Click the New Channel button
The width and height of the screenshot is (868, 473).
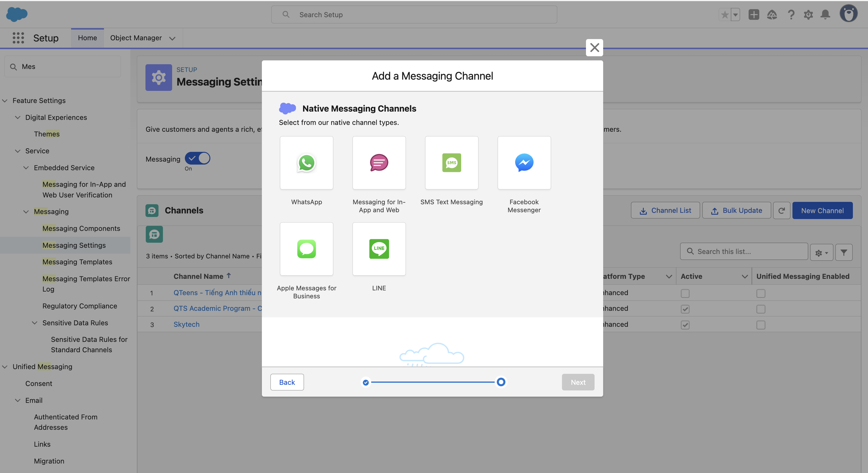(822, 210)
